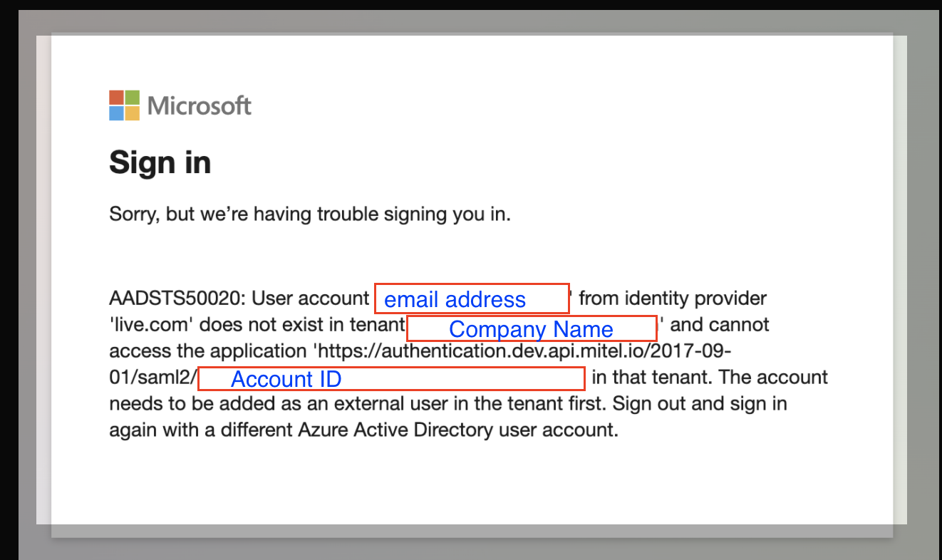
Task: Click the Microsoft wordmark text
Action: click(x=200, y=106)
